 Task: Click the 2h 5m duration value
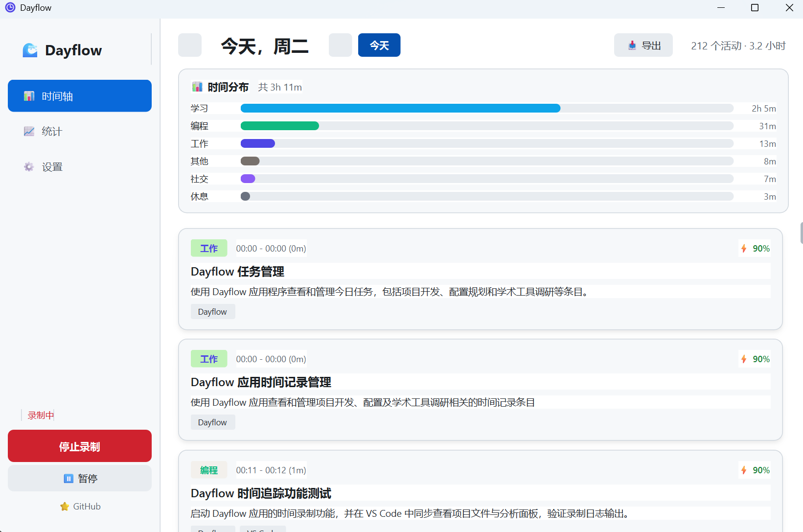coord(764,109)
